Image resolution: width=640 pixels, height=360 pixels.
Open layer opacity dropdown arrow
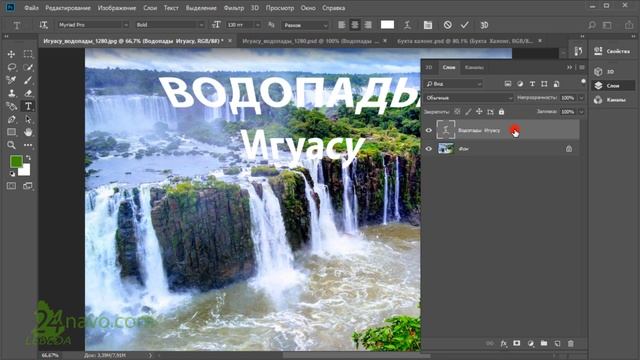(x=581, y=98)
